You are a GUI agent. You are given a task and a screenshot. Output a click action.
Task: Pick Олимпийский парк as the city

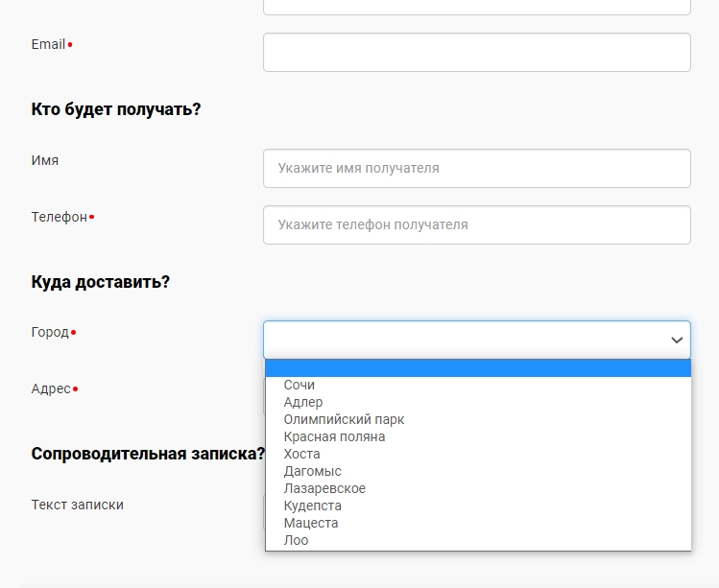pyautogui.click(x=344, y=419)
